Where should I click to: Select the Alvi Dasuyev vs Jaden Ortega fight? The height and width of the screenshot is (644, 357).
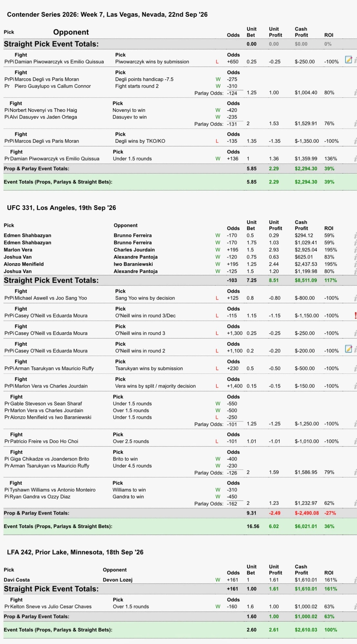coord(43,117)
